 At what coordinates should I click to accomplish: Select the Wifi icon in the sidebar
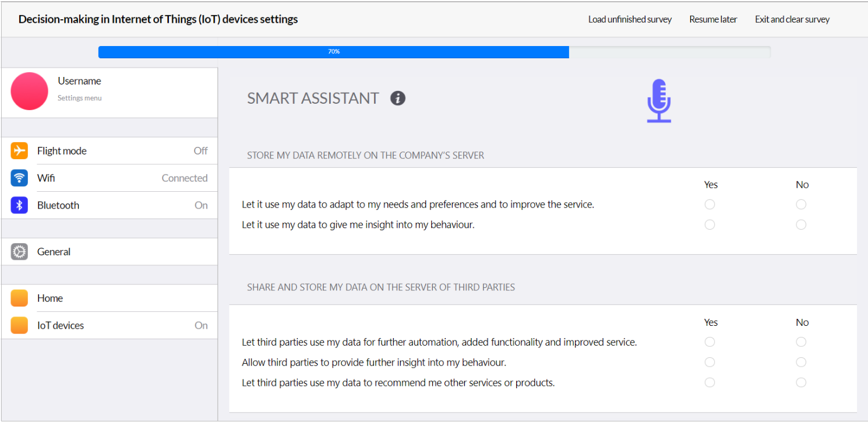pos(19,178)
